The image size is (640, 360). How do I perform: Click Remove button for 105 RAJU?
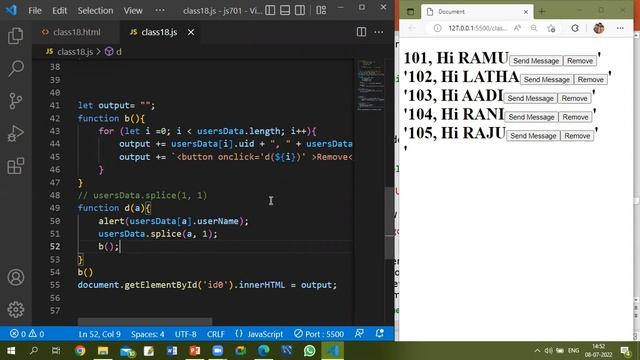click(x=577, y=136)
